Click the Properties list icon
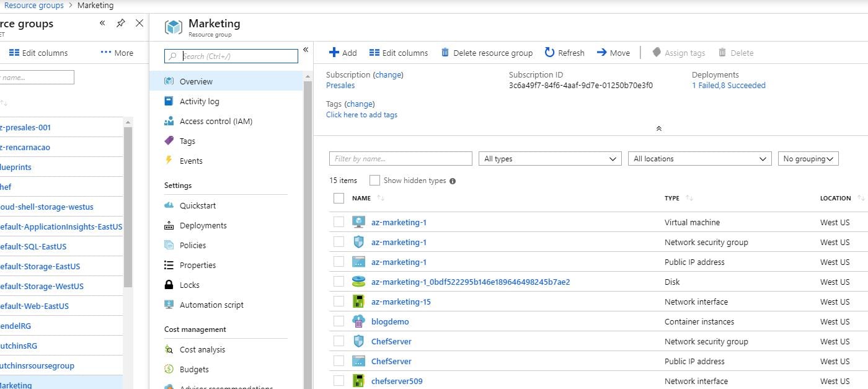 pos(169,265)
